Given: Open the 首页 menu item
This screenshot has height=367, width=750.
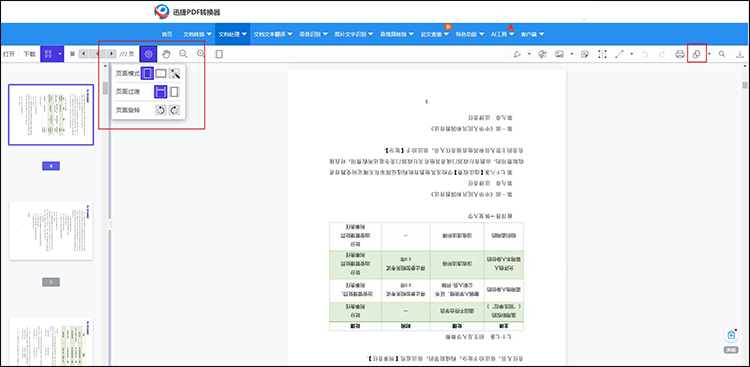Looking at the screenshot, I should tap(166, 34).
